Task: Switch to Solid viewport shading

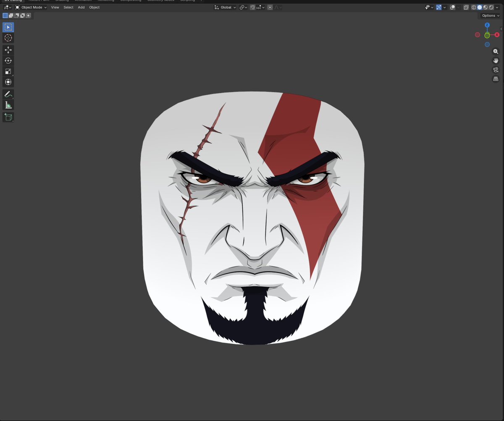Action: click(x=480, y=8)
